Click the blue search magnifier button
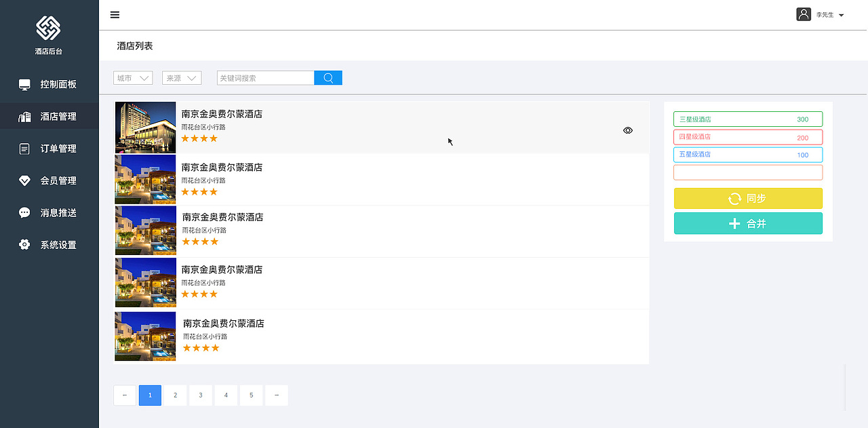 tap(328, 78)
